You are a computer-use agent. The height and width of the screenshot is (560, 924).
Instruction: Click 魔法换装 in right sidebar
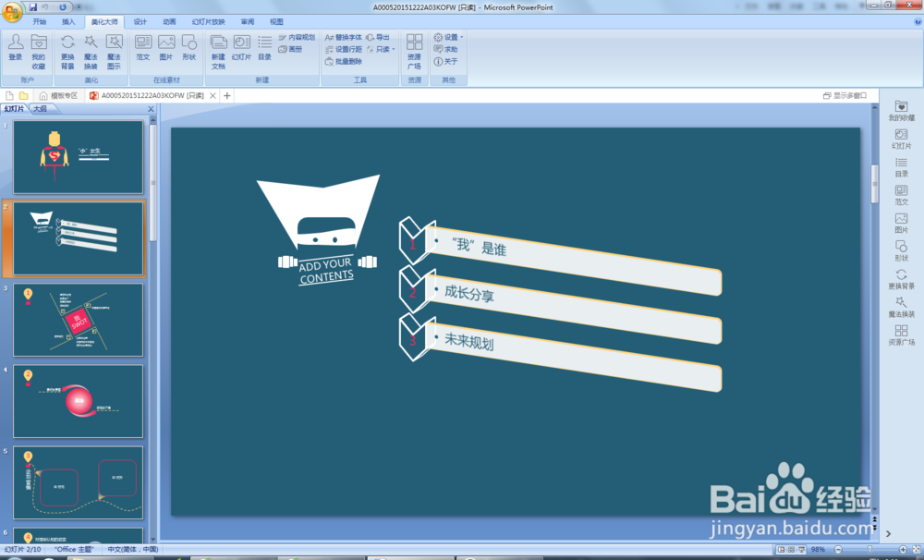(x=901, y=307)
